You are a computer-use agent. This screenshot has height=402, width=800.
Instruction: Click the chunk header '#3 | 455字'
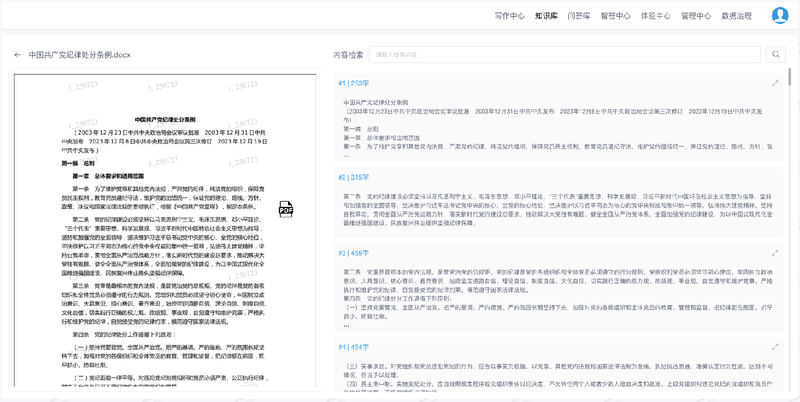354,253
